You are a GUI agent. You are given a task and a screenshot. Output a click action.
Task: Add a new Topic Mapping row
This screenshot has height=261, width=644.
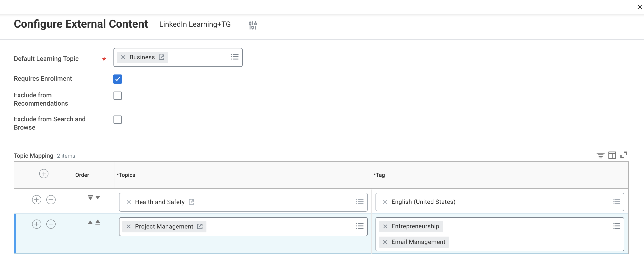pyautogui.click(x=44, y=174)
